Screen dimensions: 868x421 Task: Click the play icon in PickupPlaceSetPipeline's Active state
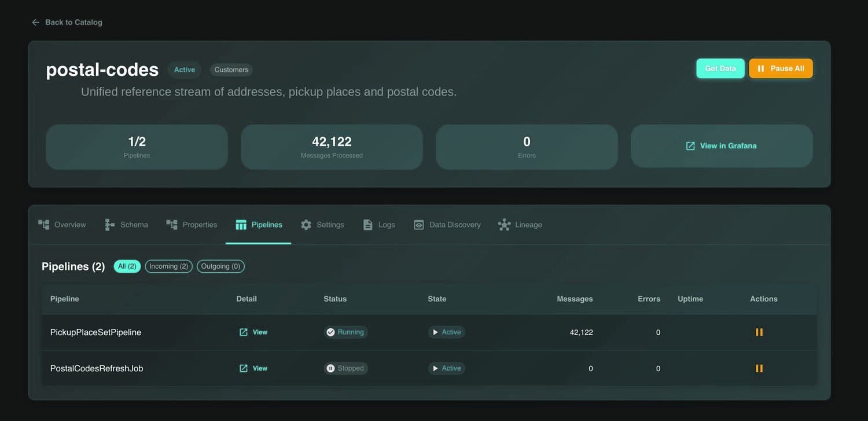435,332
